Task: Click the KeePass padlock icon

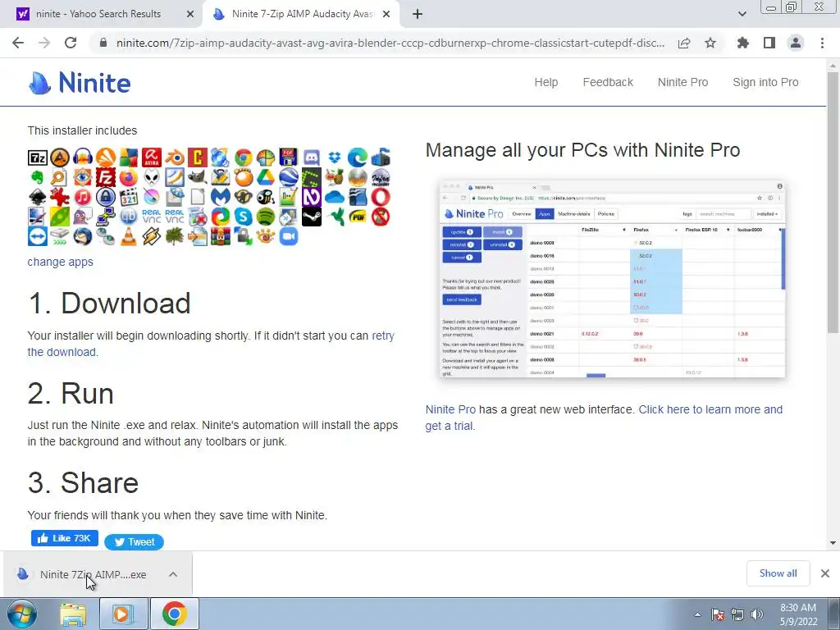Action: (x=106, y=197)
